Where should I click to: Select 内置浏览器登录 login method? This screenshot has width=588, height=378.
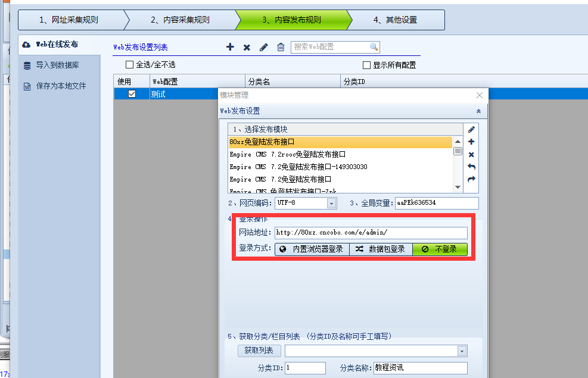coord(312,249)
